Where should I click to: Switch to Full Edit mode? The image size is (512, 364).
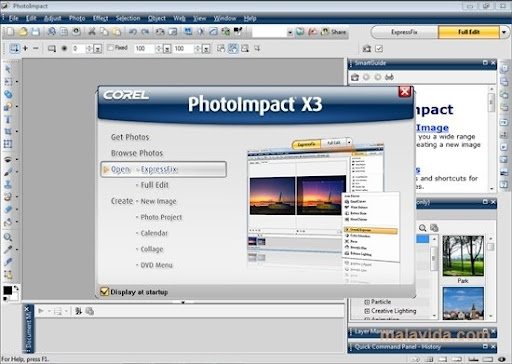(469, 32)
